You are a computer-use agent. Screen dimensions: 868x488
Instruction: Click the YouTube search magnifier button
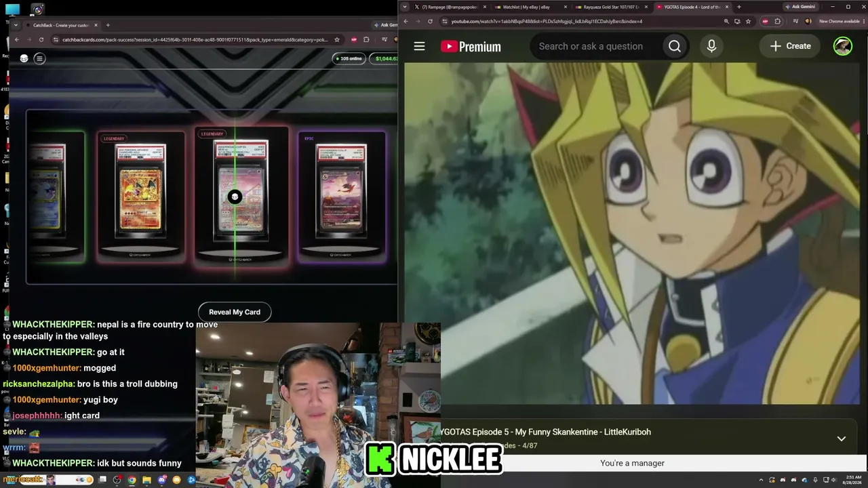(675, 46)
